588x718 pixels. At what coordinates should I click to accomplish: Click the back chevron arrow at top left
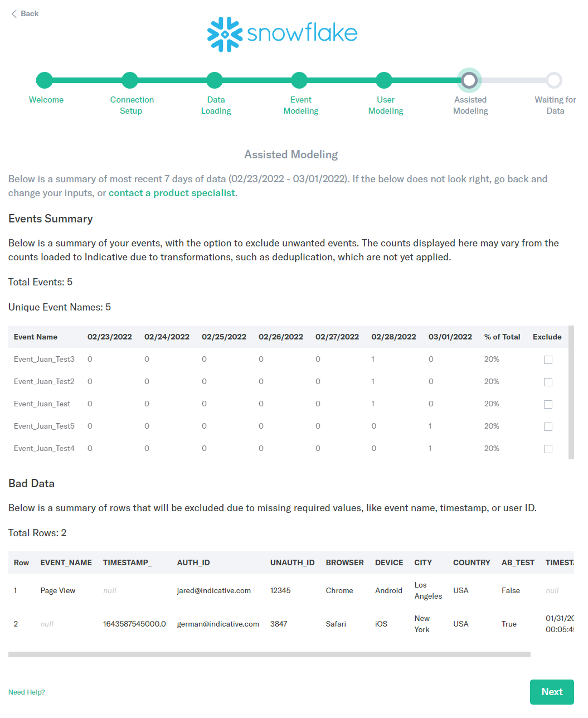(x=13, y=13)
